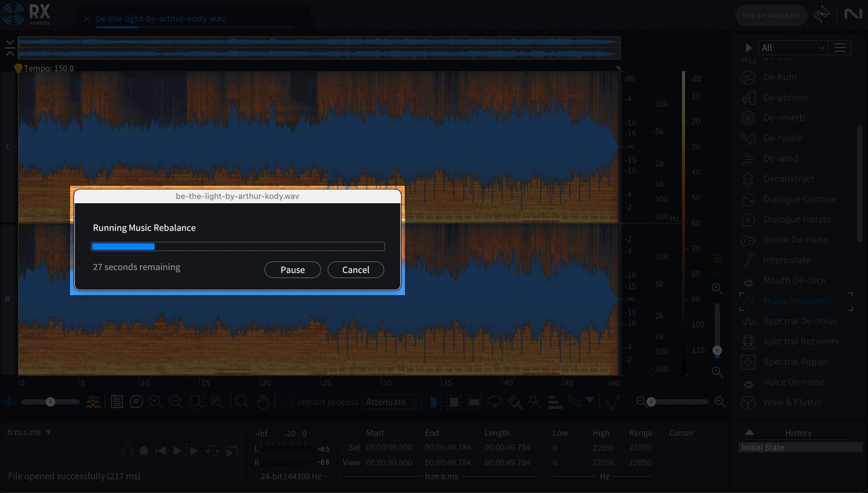
Task: Select the magic wand tool
Action: coord(535,402)
